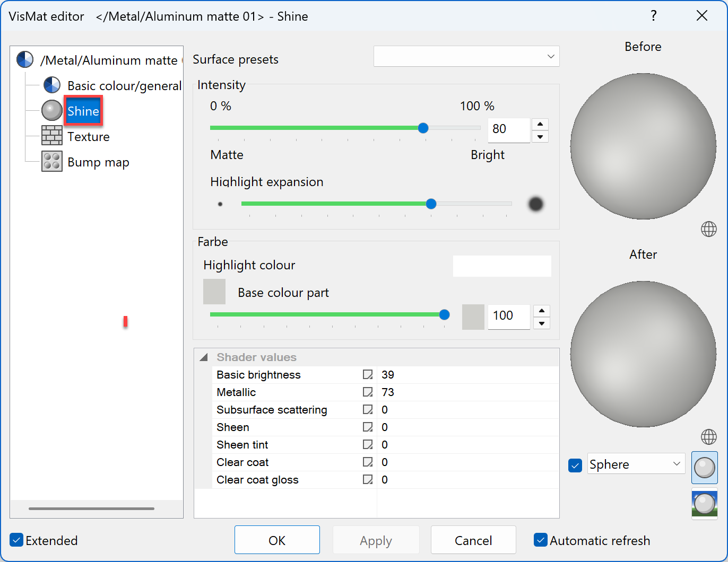Screen dimensions: 728x562
Task: Click the Texture brick icon in tree
Action: click(52, 136)
